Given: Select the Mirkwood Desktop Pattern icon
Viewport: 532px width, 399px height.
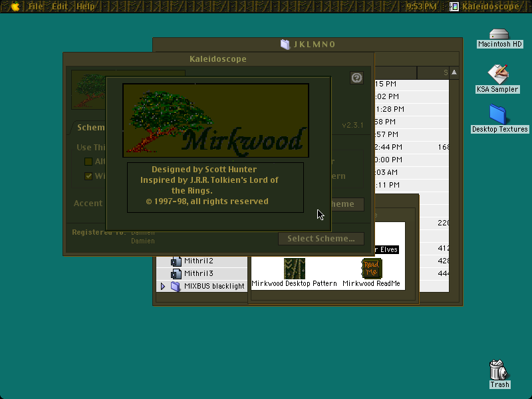Looking at the screenshot, I should point(294,269).
